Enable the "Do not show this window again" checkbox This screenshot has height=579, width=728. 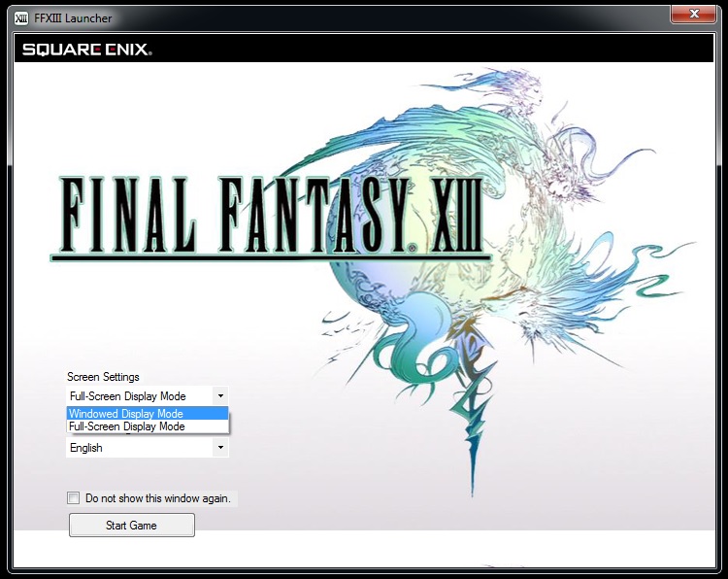pos(74,498)
